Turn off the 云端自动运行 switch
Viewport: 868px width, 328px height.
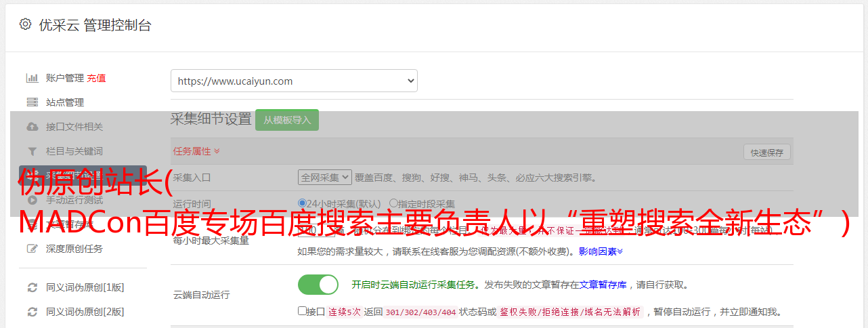318,285
